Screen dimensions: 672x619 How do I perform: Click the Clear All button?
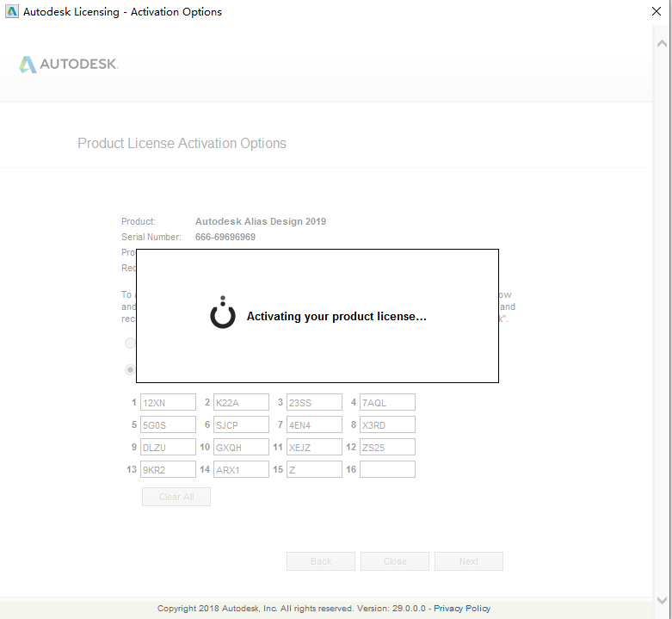[176, 497]
